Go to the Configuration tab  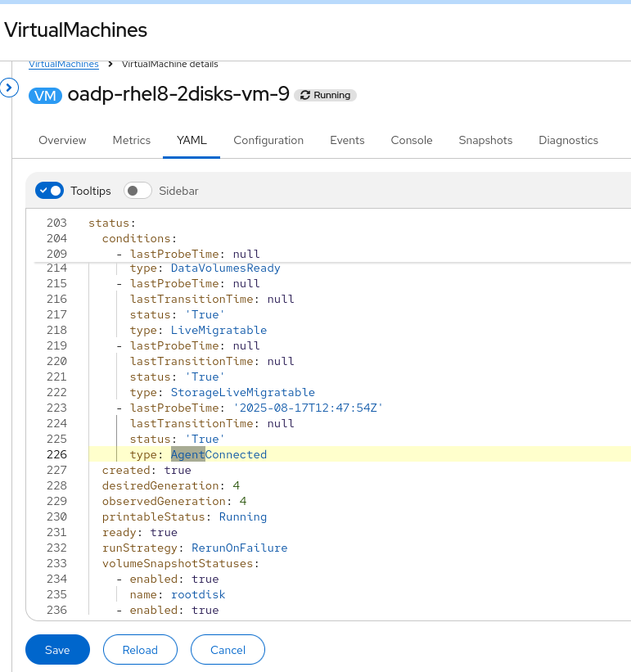pos(268,140)
